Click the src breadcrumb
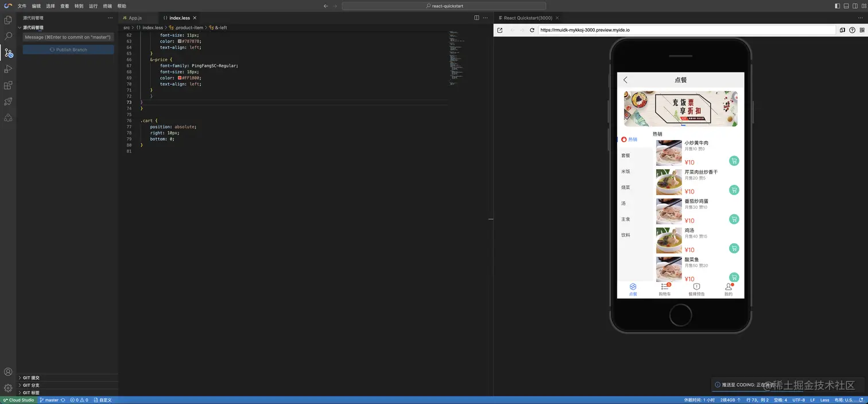Viewport: 868px width, 404px height. [x=126, y=28]
